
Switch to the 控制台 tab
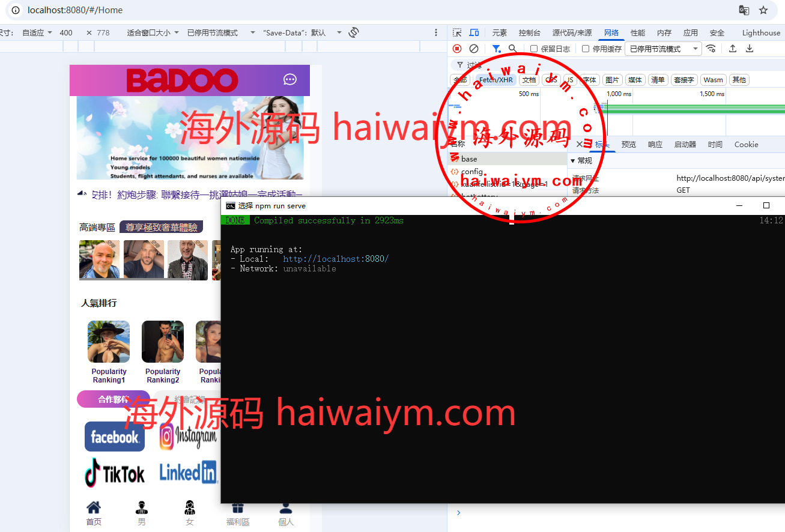[x=529, y=32]
